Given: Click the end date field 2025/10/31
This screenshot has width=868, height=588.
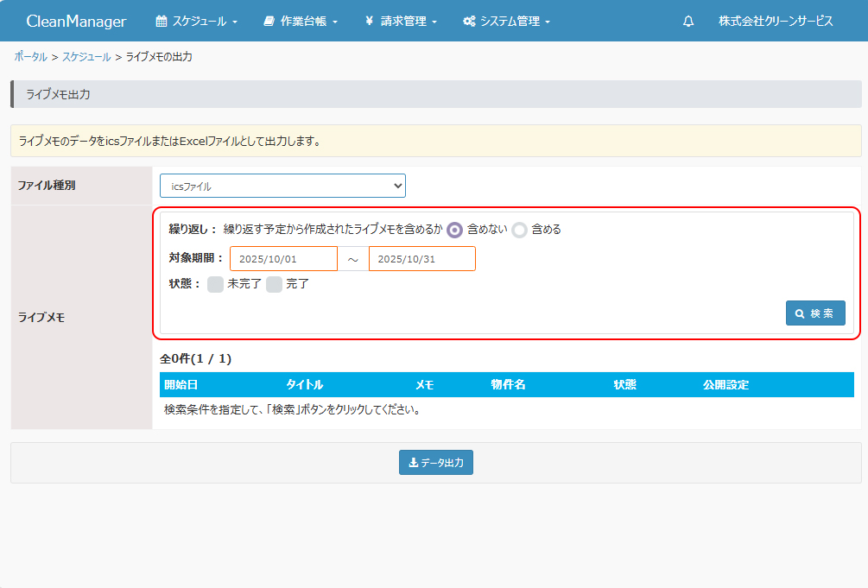Looking at the screenshot, I should coord(421,259).
